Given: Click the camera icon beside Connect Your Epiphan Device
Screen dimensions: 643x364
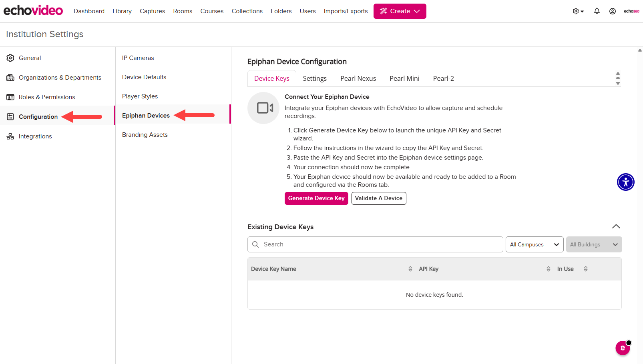Looking at the screenshot, I should point(263,108).
